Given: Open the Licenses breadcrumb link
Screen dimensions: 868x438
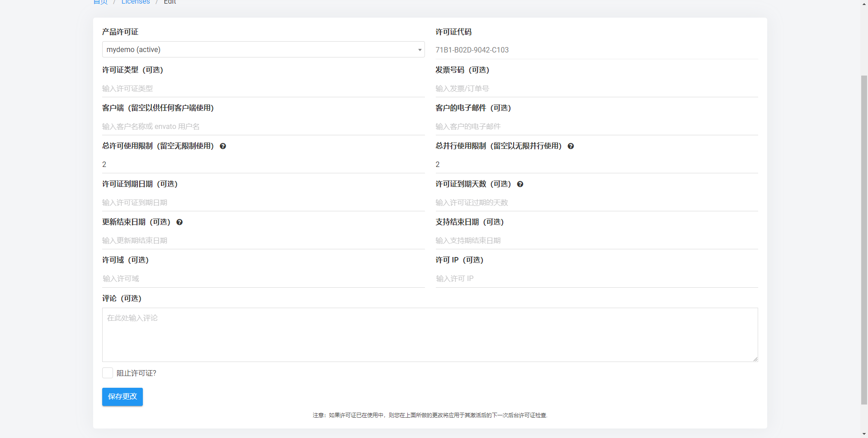Looking at the screenshot, I should tap(136, 2).
